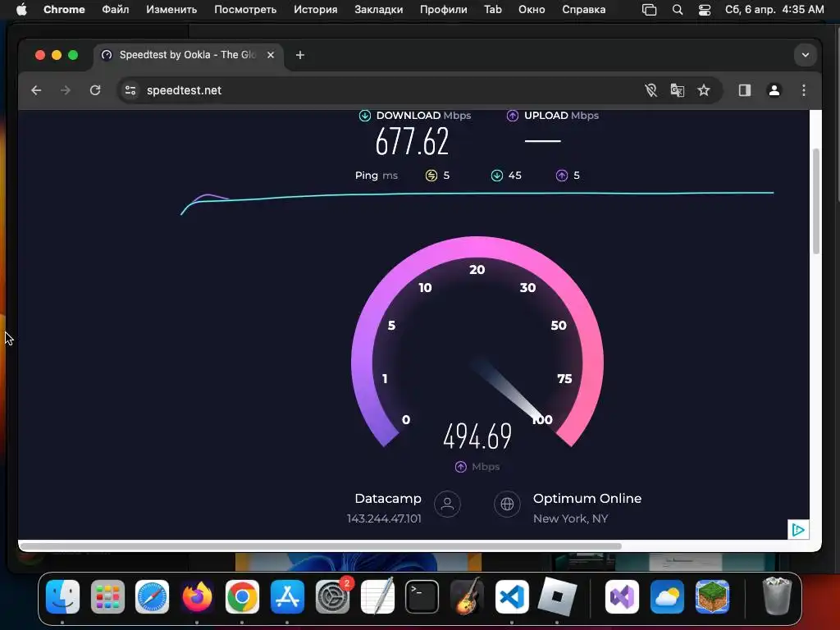Click the idle ping icon showing 5
Image resolution: width=840 pixels, height=630 pixels.
(431, 176)
